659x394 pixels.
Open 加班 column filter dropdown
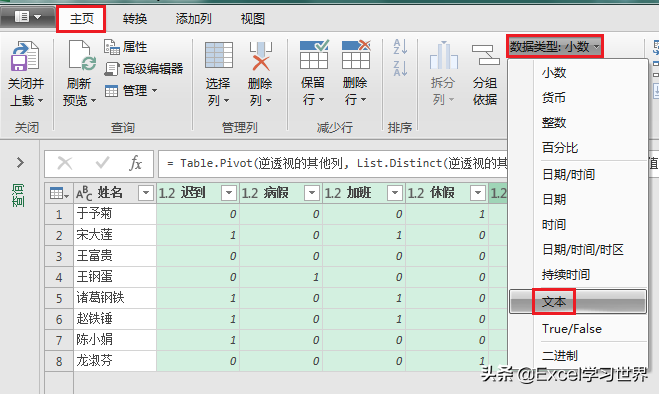pyautogui.click(x=395, y=193)
